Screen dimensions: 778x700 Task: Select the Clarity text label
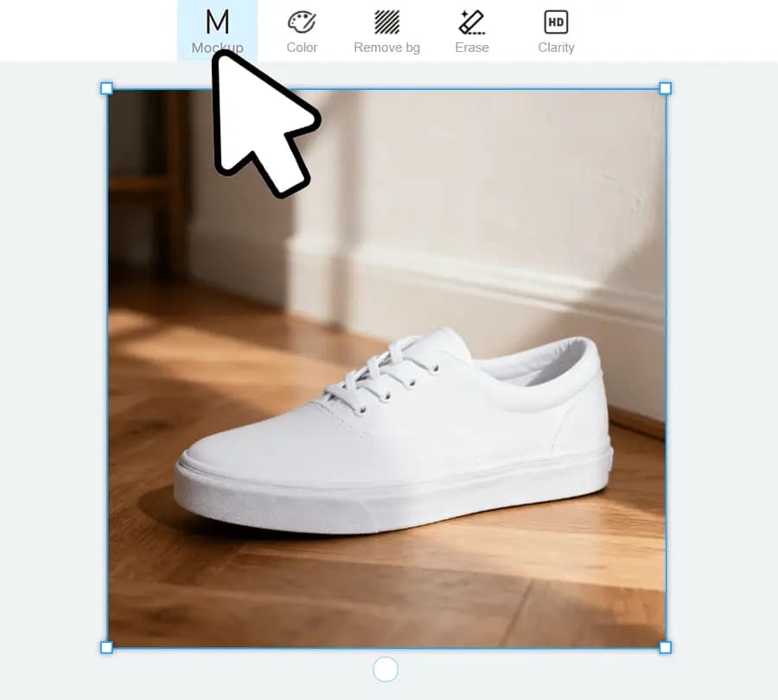[x=556, y=48]
